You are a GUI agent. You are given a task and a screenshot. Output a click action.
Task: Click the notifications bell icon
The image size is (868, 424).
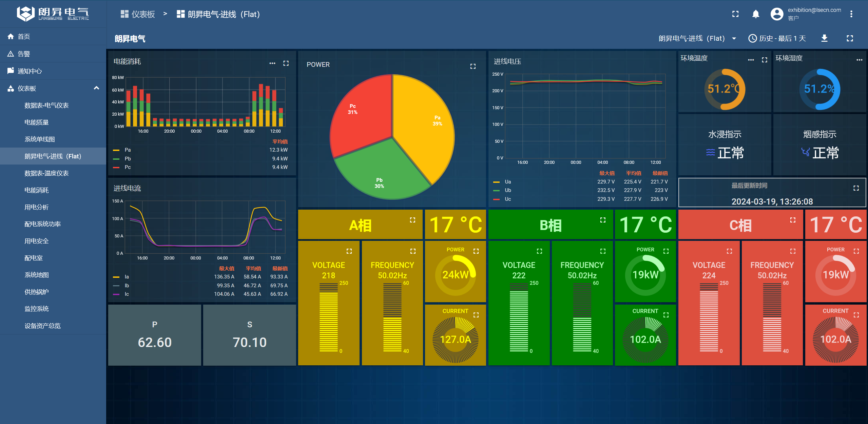pyautogui.click(x=755, y=14)
